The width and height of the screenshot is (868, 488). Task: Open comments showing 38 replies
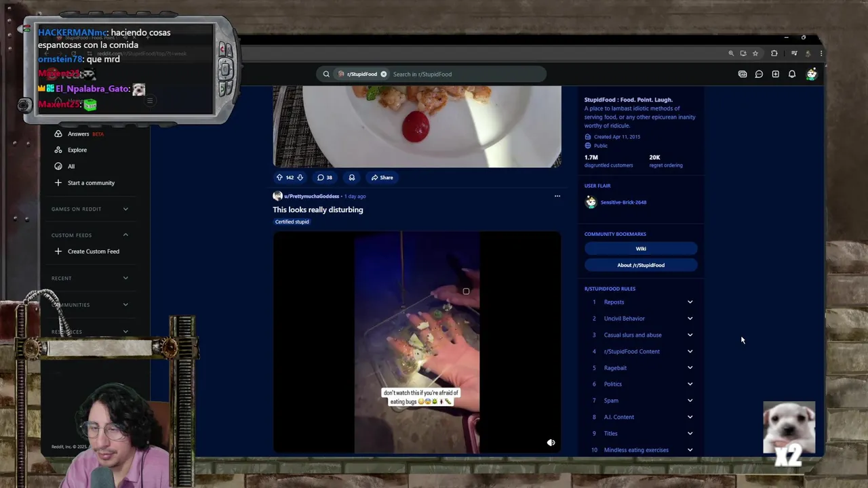pos(325,178)
